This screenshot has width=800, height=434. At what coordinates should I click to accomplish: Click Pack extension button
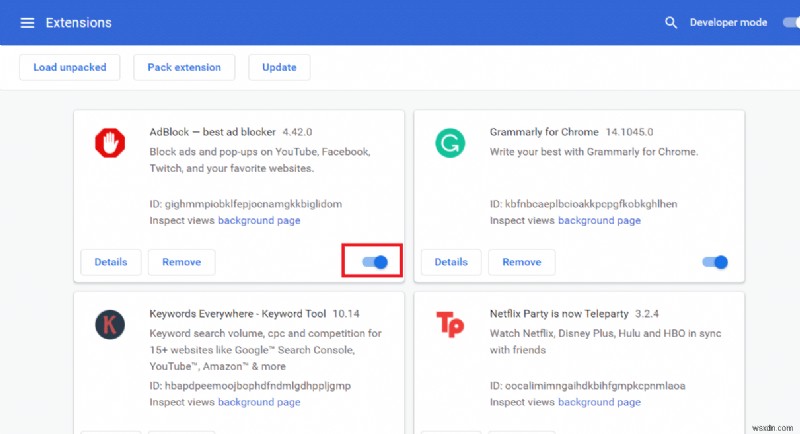184,67
